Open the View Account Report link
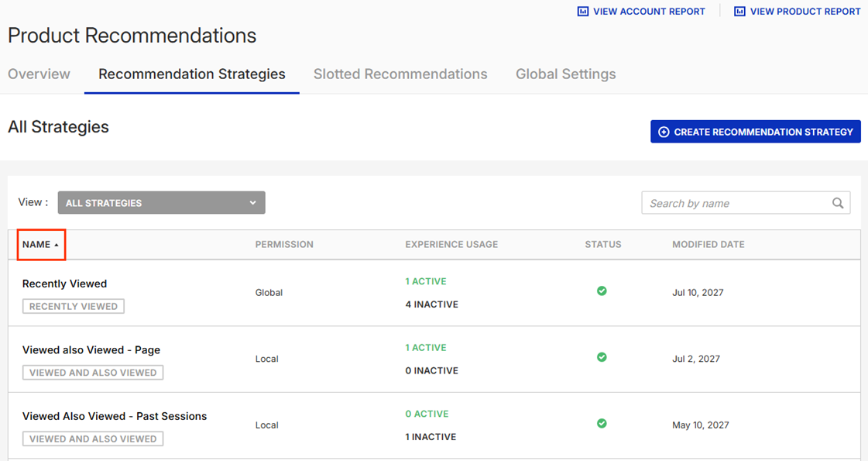The width and height of the screenshot is (868, 461). click(x=648, y=12)
